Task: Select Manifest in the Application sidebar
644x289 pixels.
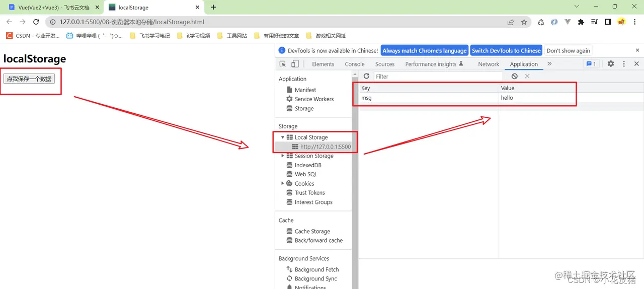Action: coord(305,90)
